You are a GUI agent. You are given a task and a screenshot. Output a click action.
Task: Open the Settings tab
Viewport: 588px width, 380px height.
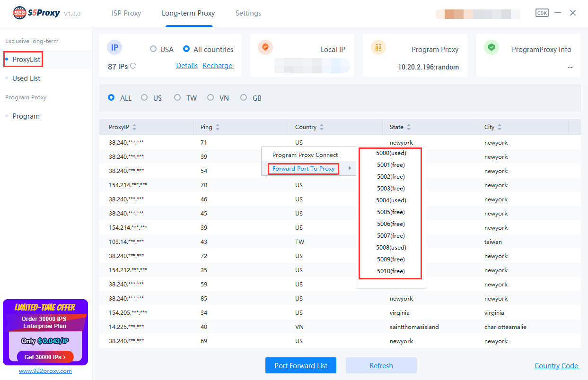coord(248,13)
